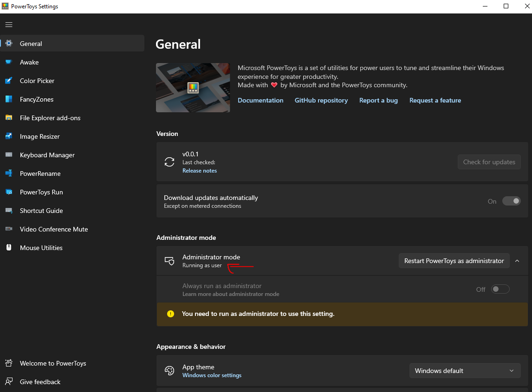Open the Awake utility icon
The height and width of the screenshot is (392, 532).
point(9,62)
